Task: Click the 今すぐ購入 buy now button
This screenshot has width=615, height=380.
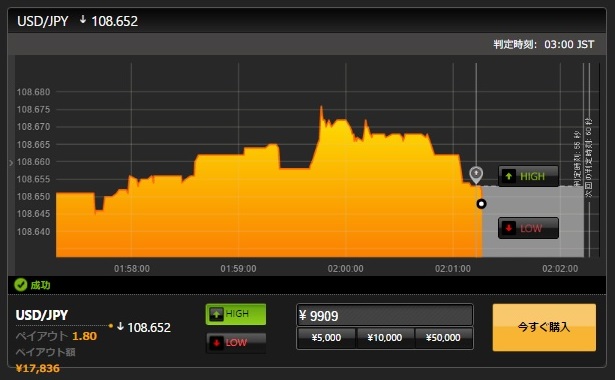Action: point(544,327)
